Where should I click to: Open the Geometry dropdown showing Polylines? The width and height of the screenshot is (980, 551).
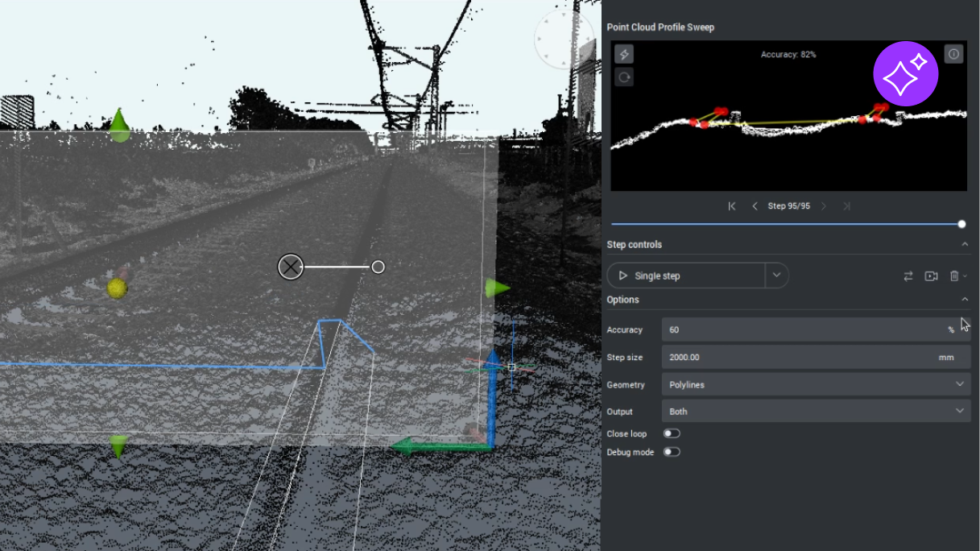point(816,384)
